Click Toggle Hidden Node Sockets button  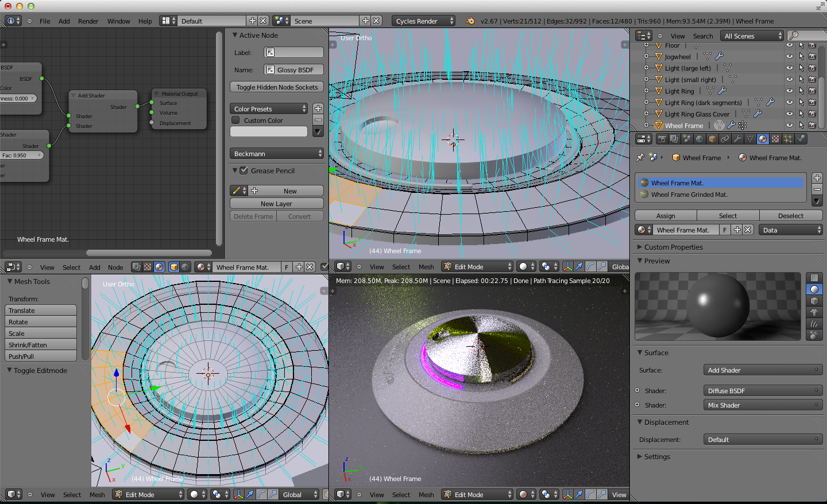pyautogui.click(x=277, y=87)
